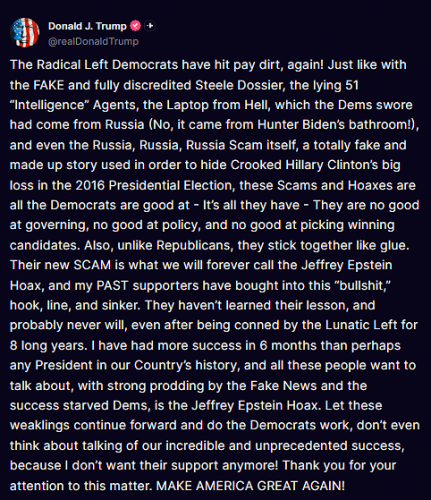Click the closing "MAKE AMERICA GREAT AGAIN!" text
The height and width of the screenshot is (500, 431).
tap(250, 486)
